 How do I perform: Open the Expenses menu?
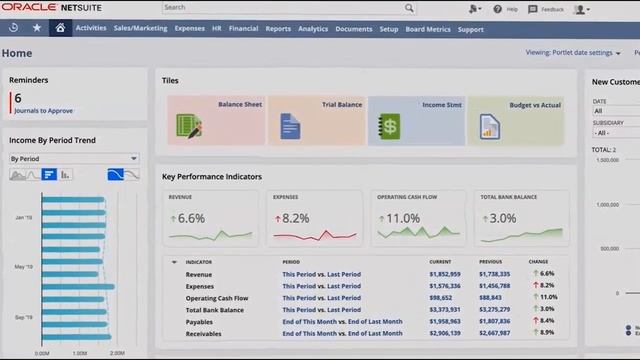(189, 29)
